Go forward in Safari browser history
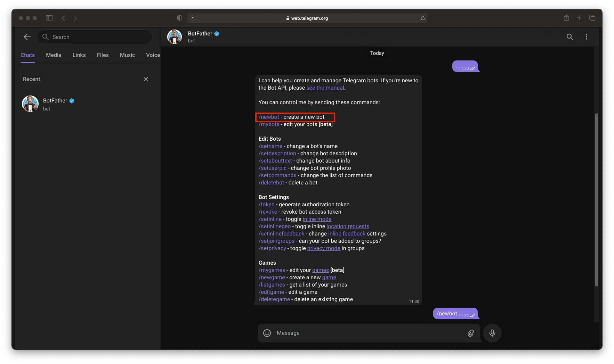The image size is (614, 364). point(75,18)
